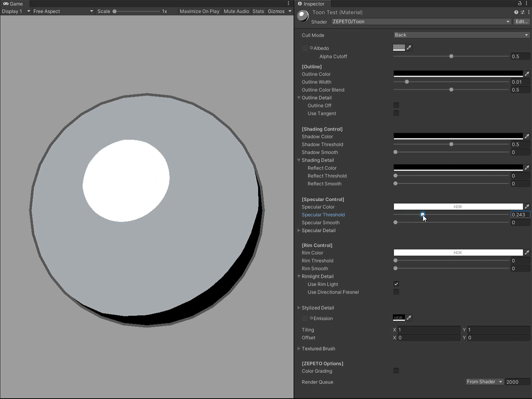Viewport: 532px width, 399px height.
Task: Click the material preview sphere thumbnail
Action: pos(302,15)
